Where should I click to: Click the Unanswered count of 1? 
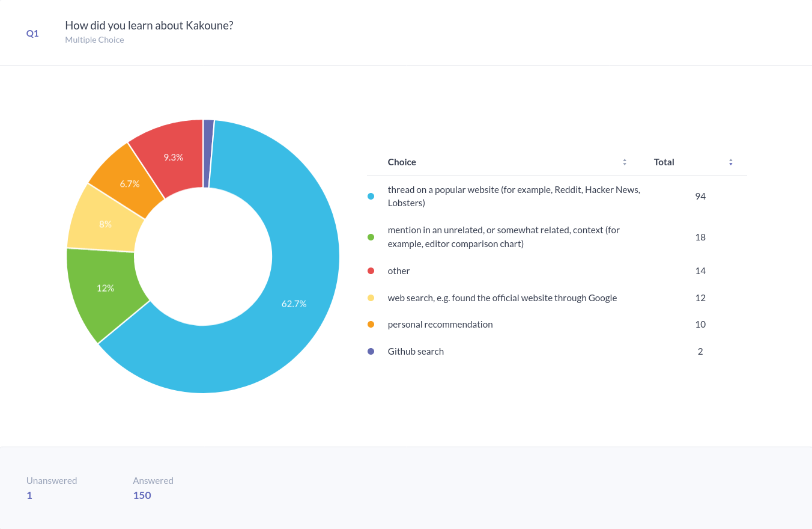[x=29, y=495]
